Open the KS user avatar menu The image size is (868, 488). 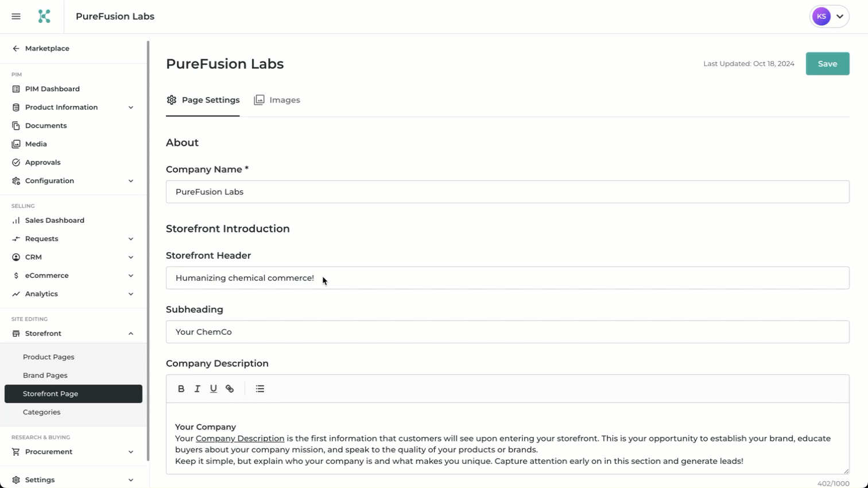pyautogui.click(x=829, y=17)
